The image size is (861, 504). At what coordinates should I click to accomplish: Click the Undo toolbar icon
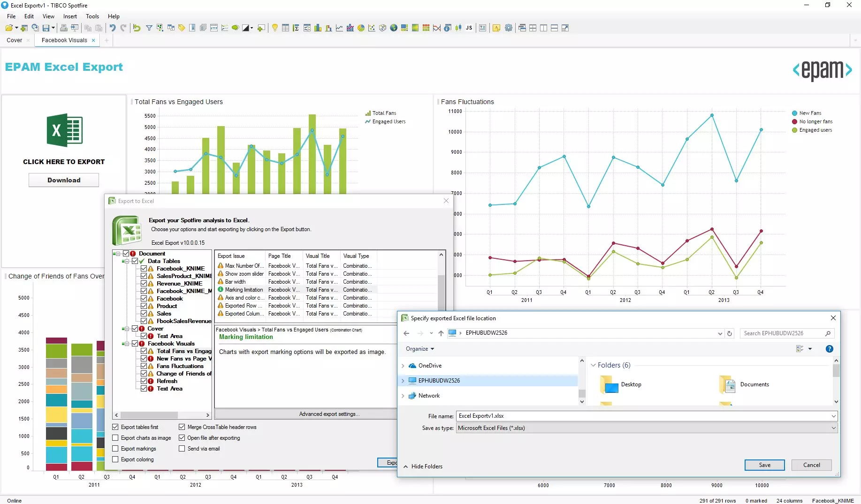coord(113,28)
